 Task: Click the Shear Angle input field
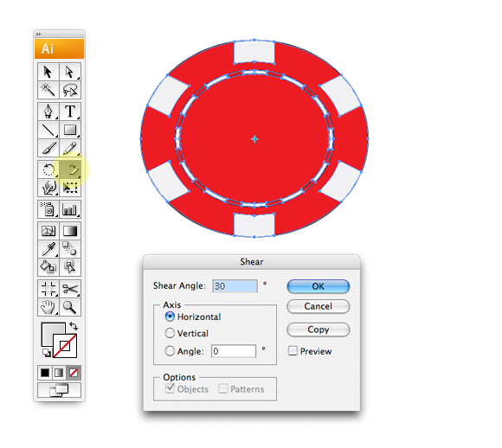coord(235,286)
